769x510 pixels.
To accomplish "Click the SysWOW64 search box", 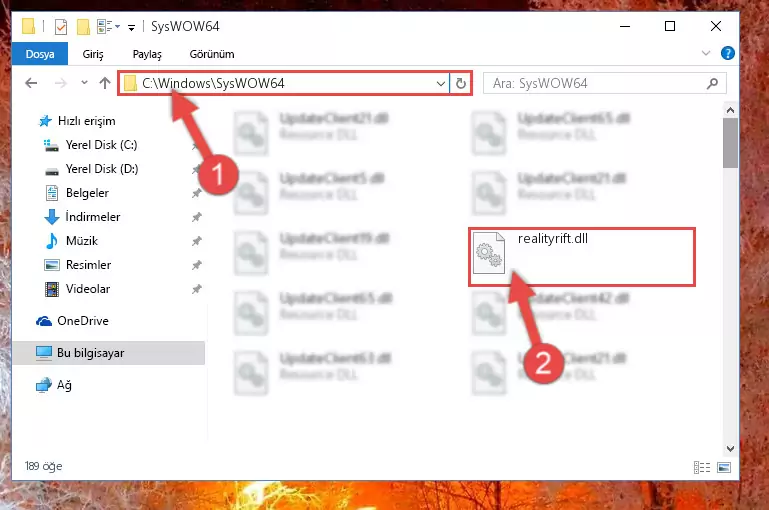I will 605,83.
